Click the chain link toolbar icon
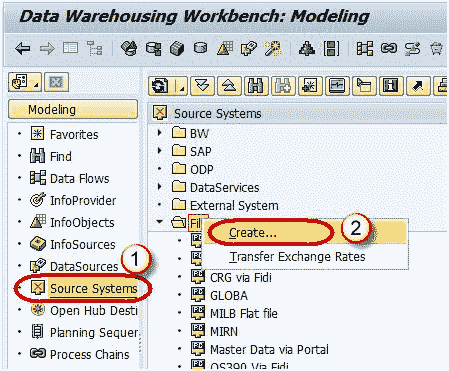This screenshot has height=371, width=449. (x=389, y=49)
